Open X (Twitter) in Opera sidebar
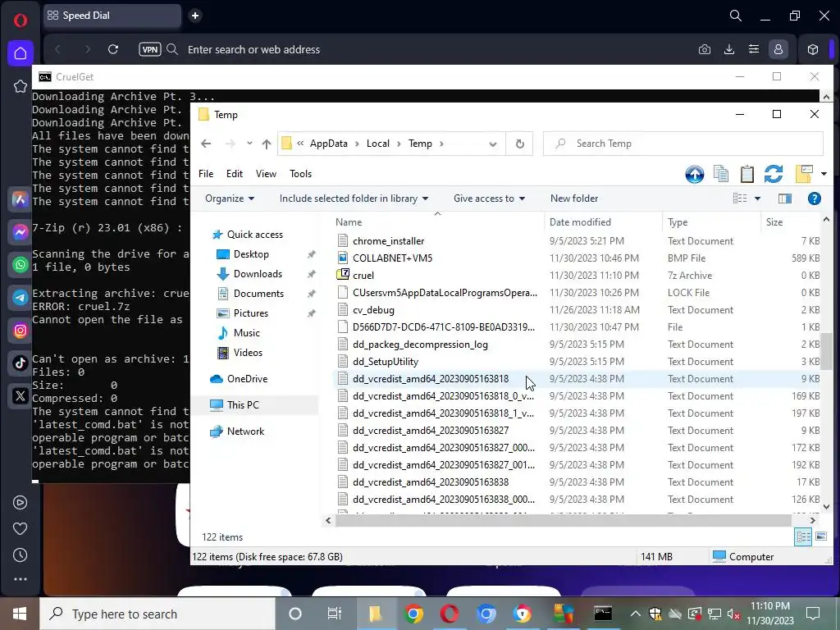The image size is (840, 630). [x=21, y=396]
